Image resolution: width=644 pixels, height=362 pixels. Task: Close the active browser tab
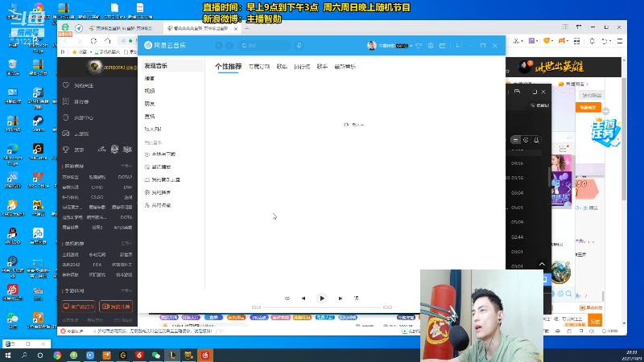click(x=236, y=29)
